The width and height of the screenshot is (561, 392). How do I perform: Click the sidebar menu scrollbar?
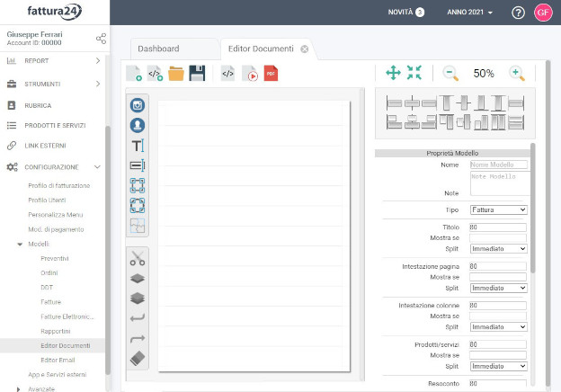pyautogui.click(x=108, y=250)
